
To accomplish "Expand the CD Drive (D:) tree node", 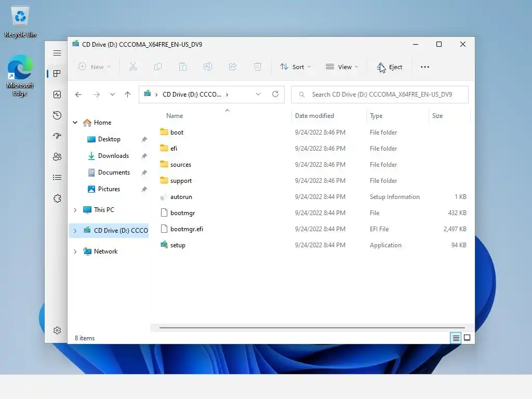I will point(75,231).
